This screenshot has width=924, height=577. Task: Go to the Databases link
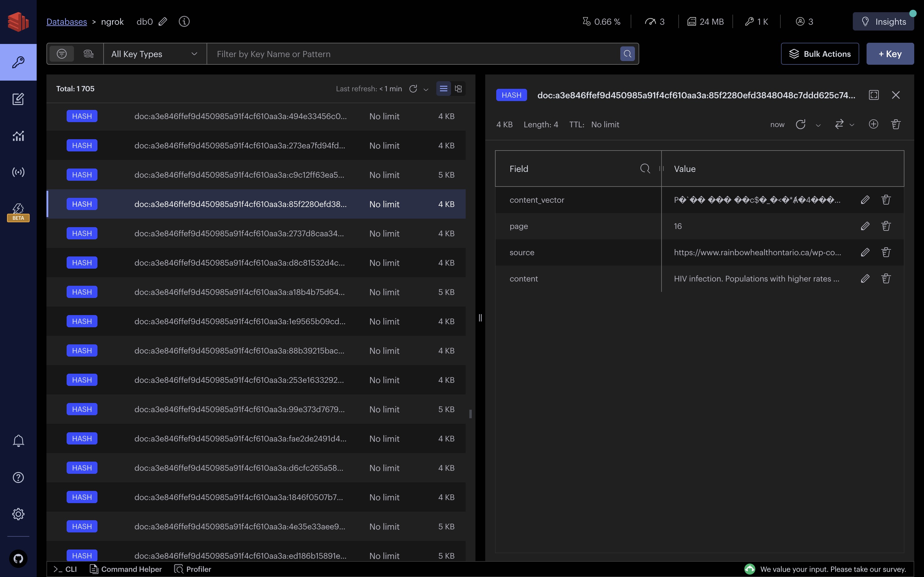pyautogui.click(x=66, y=22)
